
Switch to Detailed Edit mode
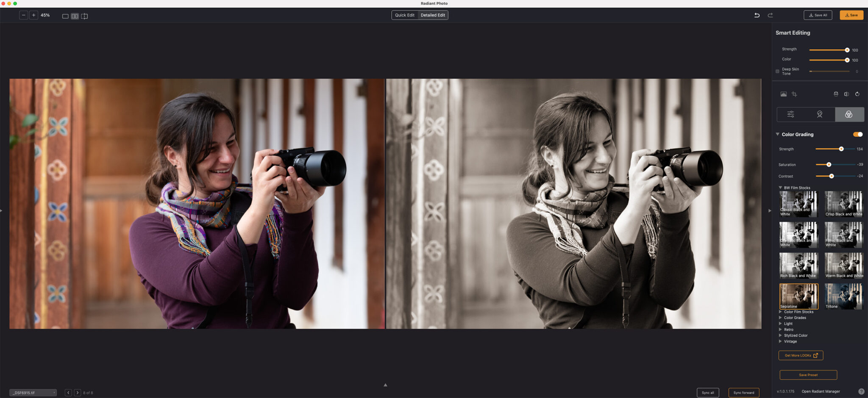click(432, 15)
